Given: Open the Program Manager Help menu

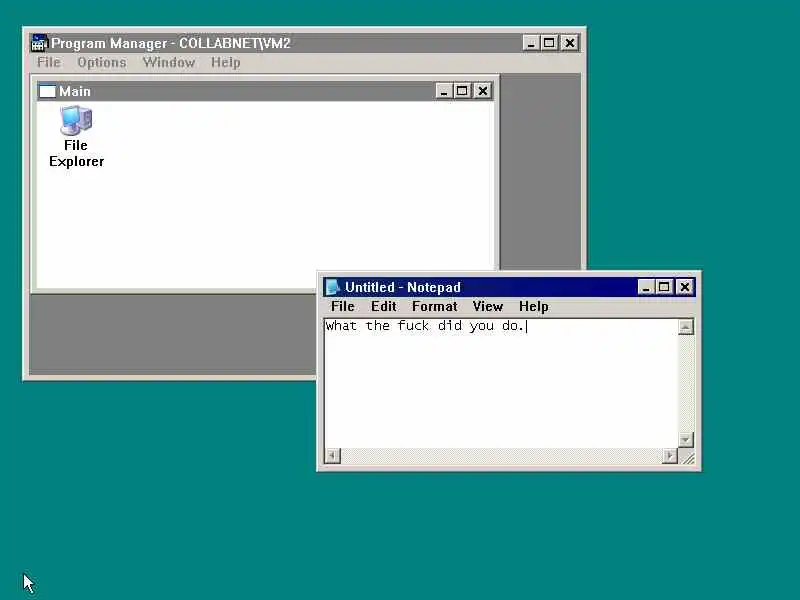Looking at the screenshot, I should (x=226, y=62).
